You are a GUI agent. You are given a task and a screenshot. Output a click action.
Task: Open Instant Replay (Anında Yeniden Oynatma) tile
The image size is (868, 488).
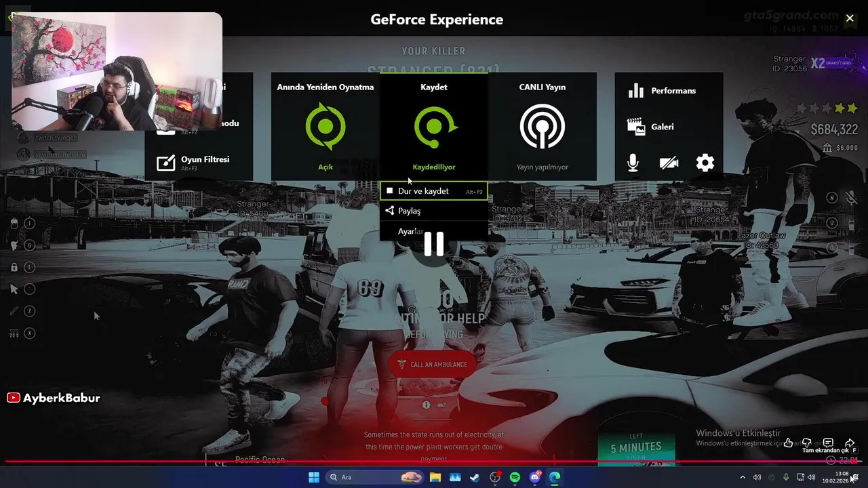pos(325,127)
